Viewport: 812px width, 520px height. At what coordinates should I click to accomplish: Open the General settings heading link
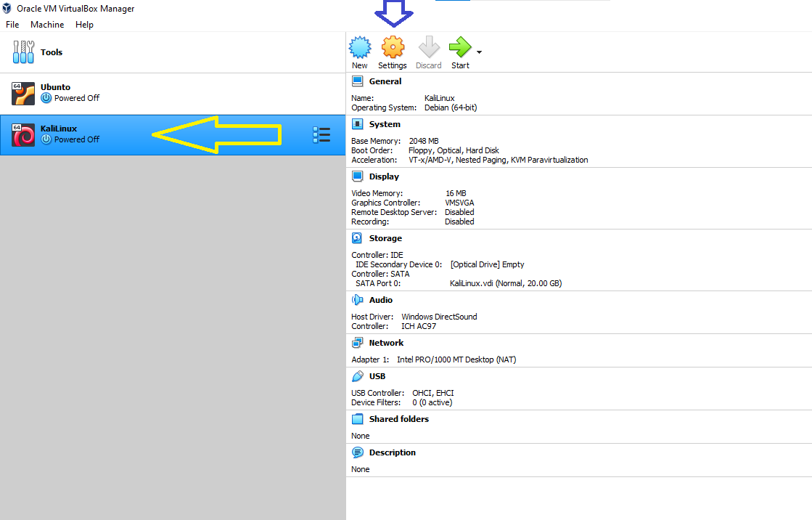tap(385, 81)
